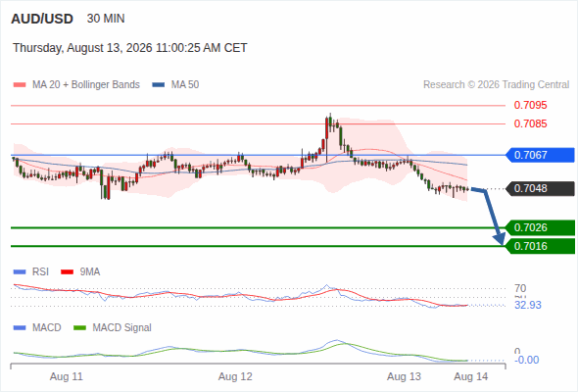Click the MACD Signal green legend marker
The height and width of the screenshot is (392, 578).
[x=79, y=328]
